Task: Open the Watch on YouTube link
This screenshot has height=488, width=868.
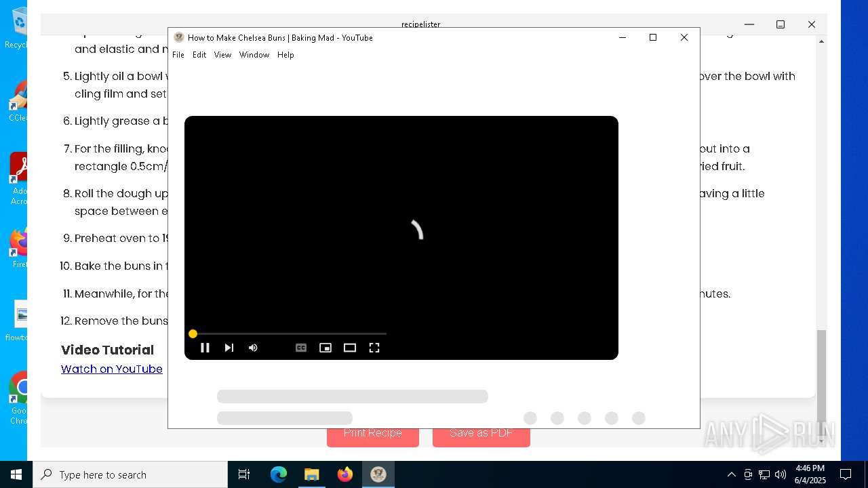Action: [112, 369]
